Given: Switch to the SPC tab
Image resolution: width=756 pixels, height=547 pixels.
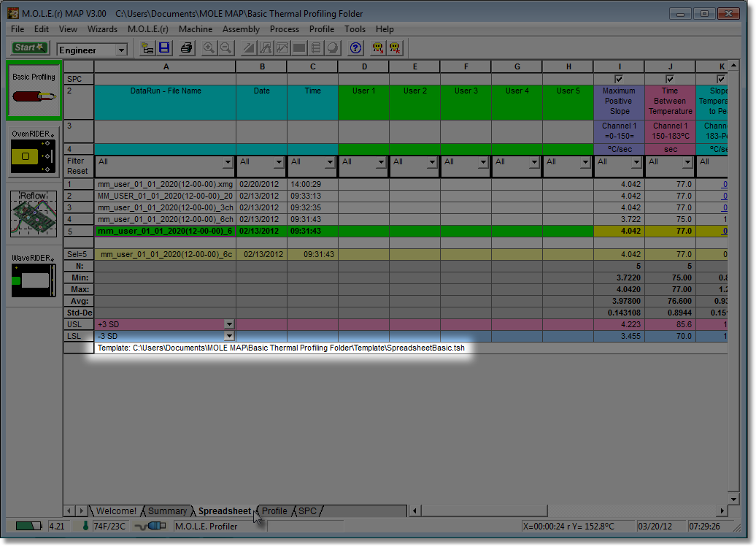Looking at the screenshot, I should tap(308, 510).
